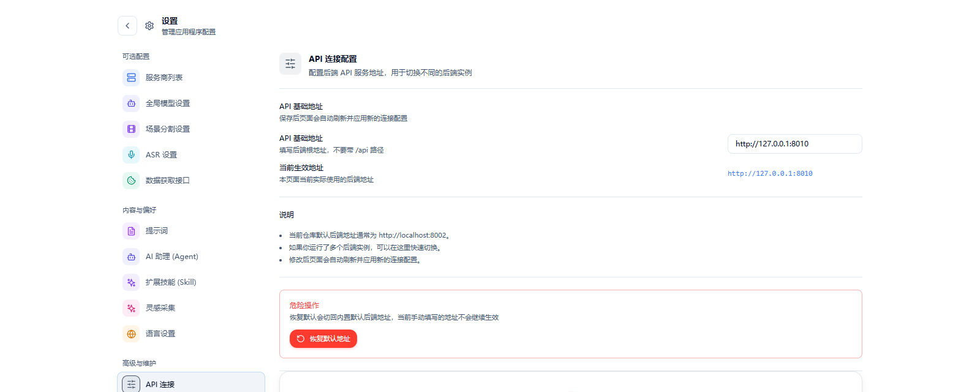
Task: Click the ASR 设置 microphone icon
Action: tap(131, 155)
